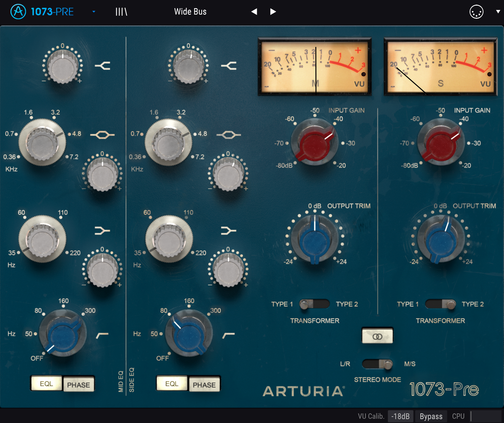
Task: Click the Mid EQ high shelf gain knob
Action: click(x=63, y=66)
